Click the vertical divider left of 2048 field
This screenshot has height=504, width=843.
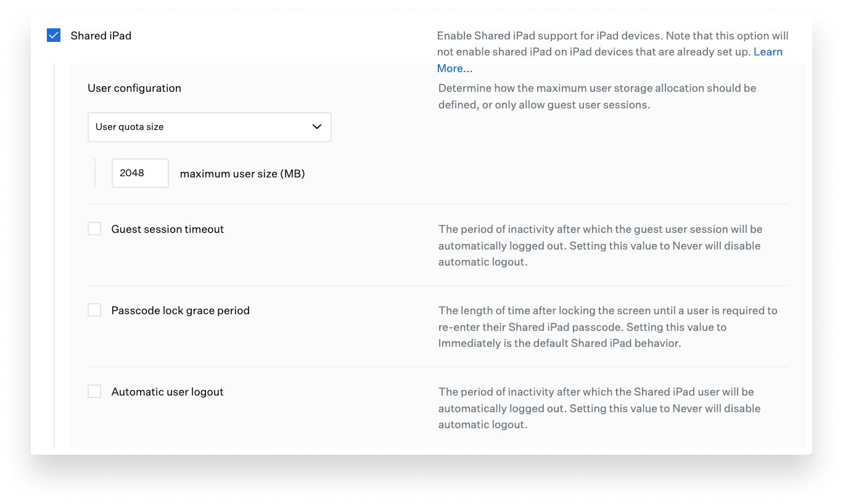tap(95, 173)
